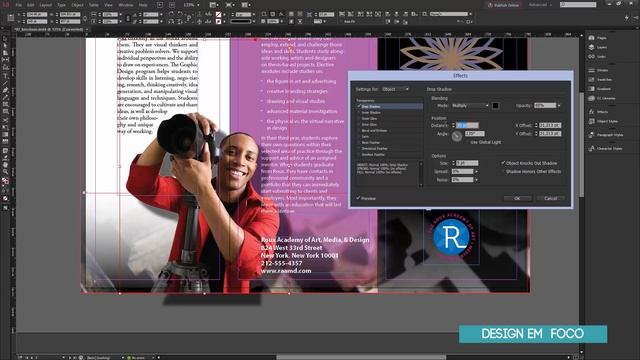Image resolution: width=640 pixels, height=360 pixels.
Task: Open the Effects panel from the dock
Action: point(598,112)
